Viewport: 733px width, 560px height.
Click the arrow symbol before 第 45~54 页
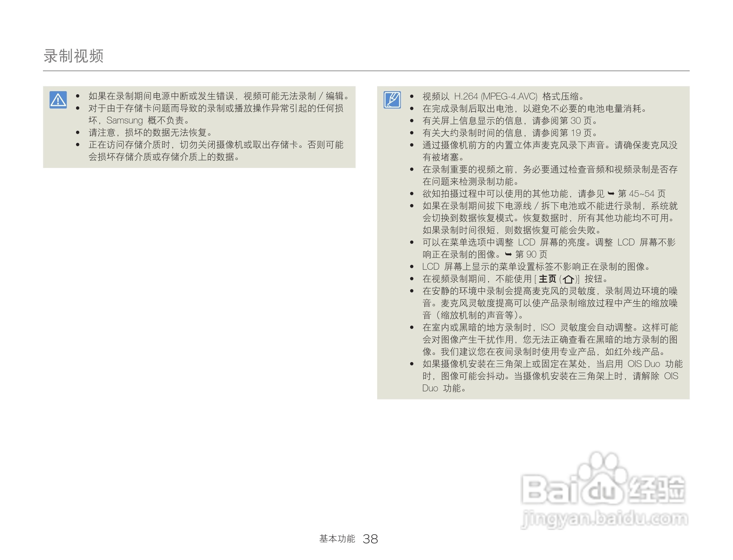pos(611,193)
